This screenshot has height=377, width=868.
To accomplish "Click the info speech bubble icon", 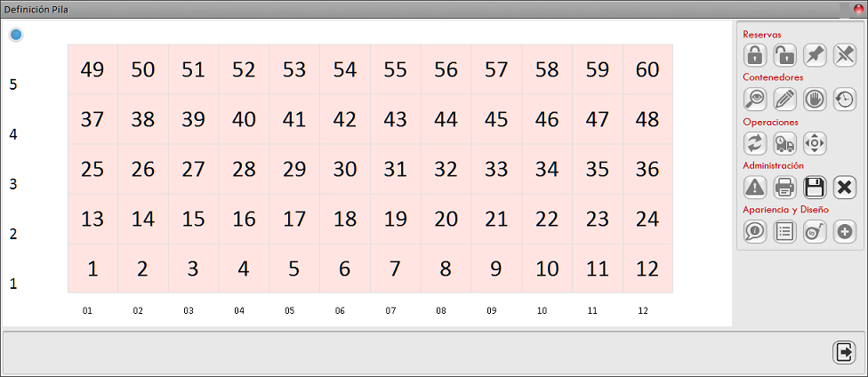I will click(x=755, y=232).
